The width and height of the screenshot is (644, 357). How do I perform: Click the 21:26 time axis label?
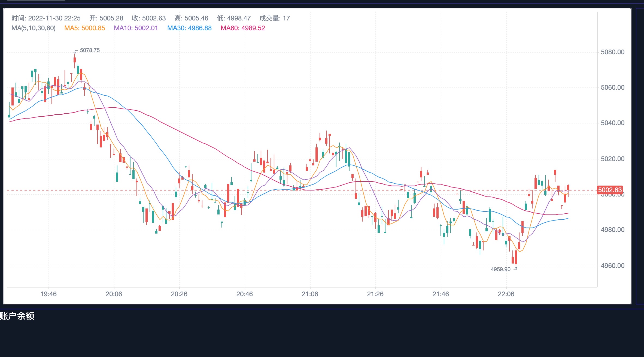coord(375,294)
